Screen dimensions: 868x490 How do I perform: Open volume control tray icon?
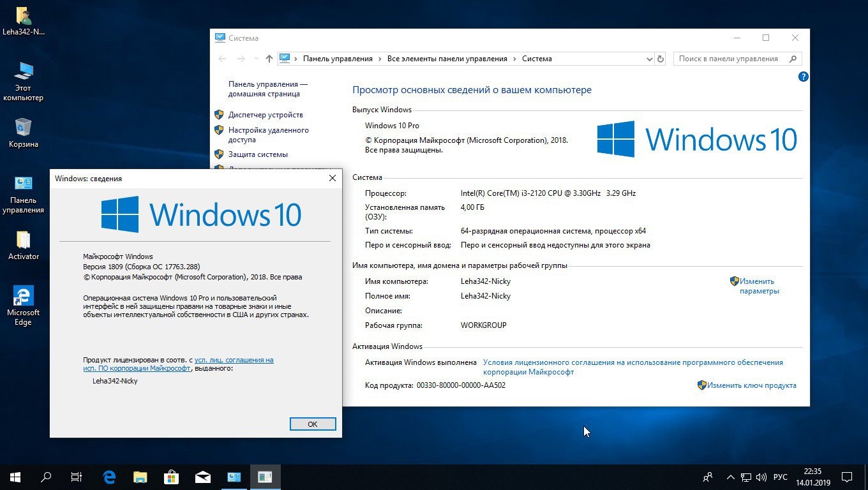[x=761, y=477]
